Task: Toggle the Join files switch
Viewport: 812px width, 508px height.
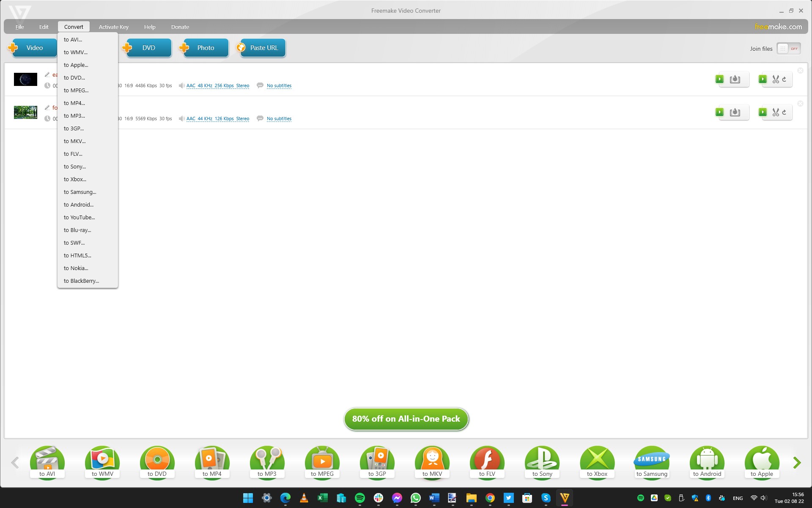Action: [x=789, y=49]
